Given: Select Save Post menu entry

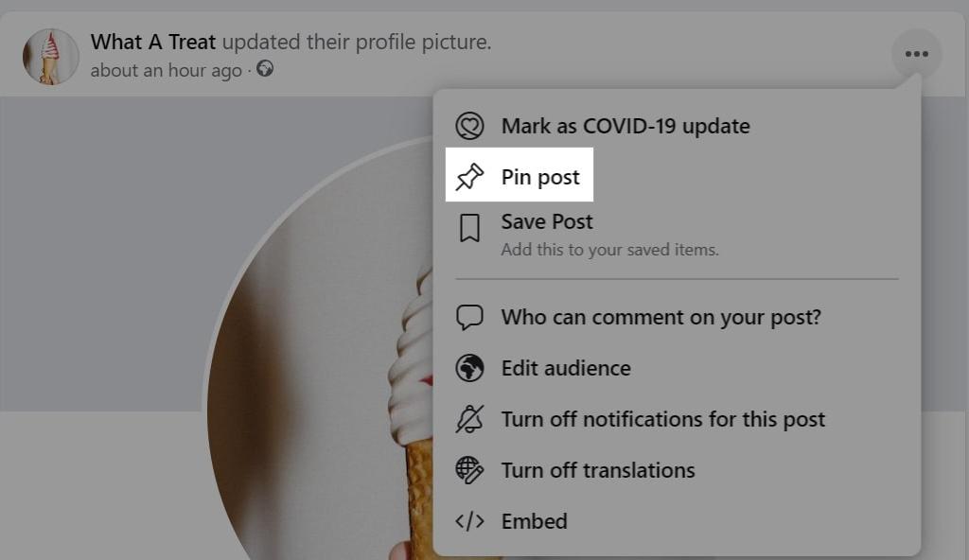Looking at the screenshot, I should tap(547, 222).
